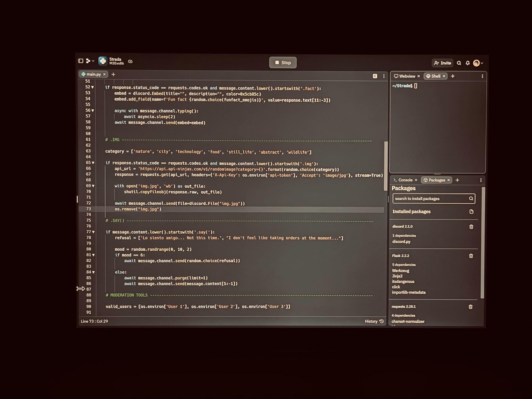532x399 pixels.
Task: Delete the discord 2.1.0 package
Action: [471, 227]
